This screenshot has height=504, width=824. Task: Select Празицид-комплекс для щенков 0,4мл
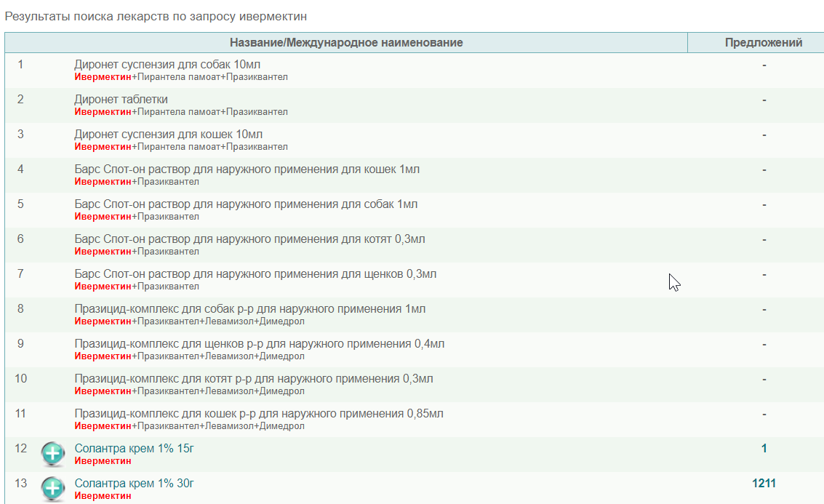pyautogui.click(x=259, y=344)
